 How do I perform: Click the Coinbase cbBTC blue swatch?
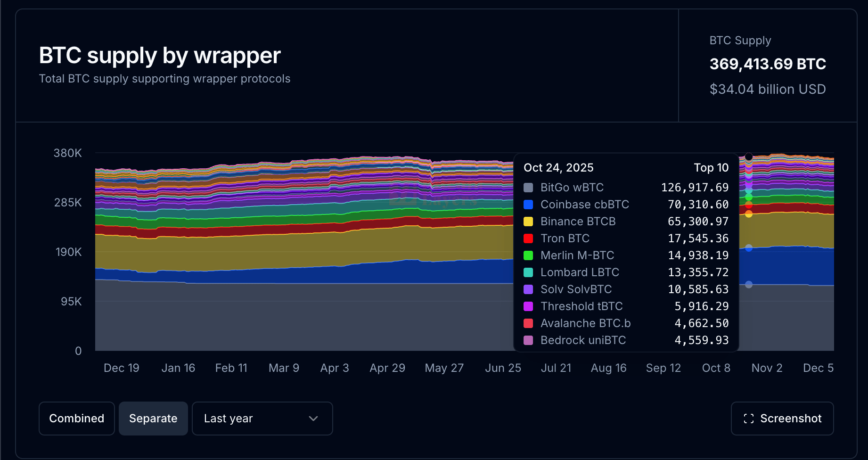click(x=528, y=205)
